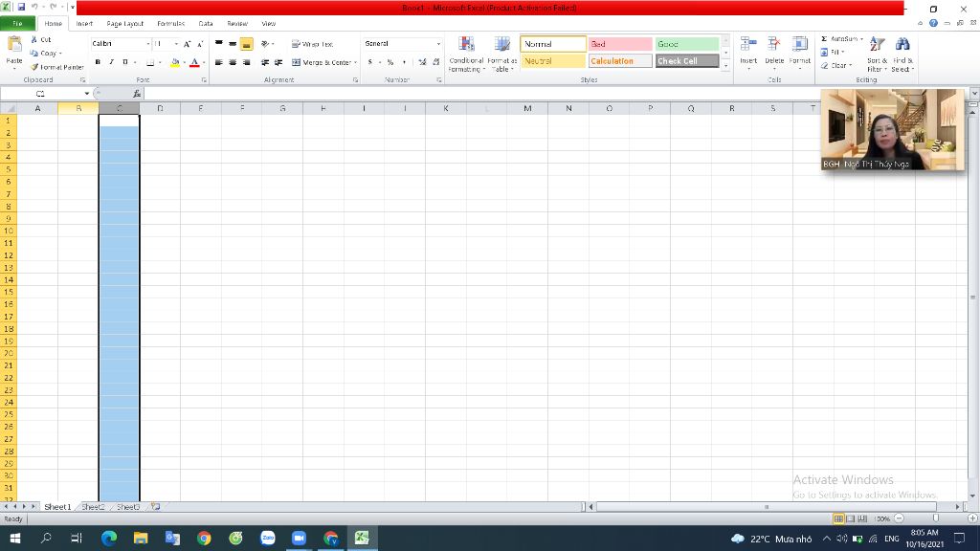Image resolution: width=980 pixels, height=551 pixels.
Task: Apply Percent Style format
Action: pos(390,62)
